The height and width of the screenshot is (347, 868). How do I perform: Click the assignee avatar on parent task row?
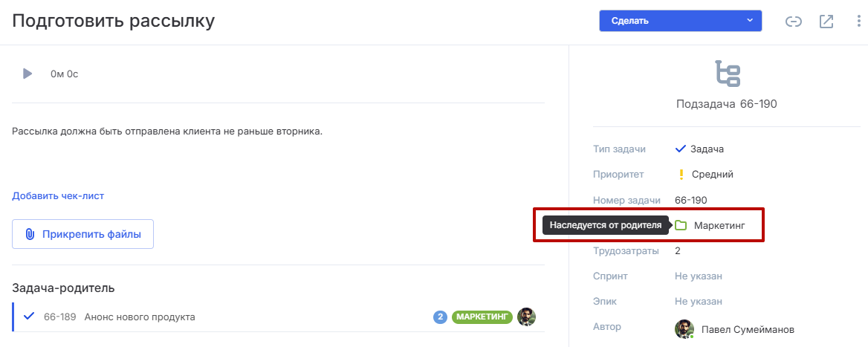coord(526,317)
